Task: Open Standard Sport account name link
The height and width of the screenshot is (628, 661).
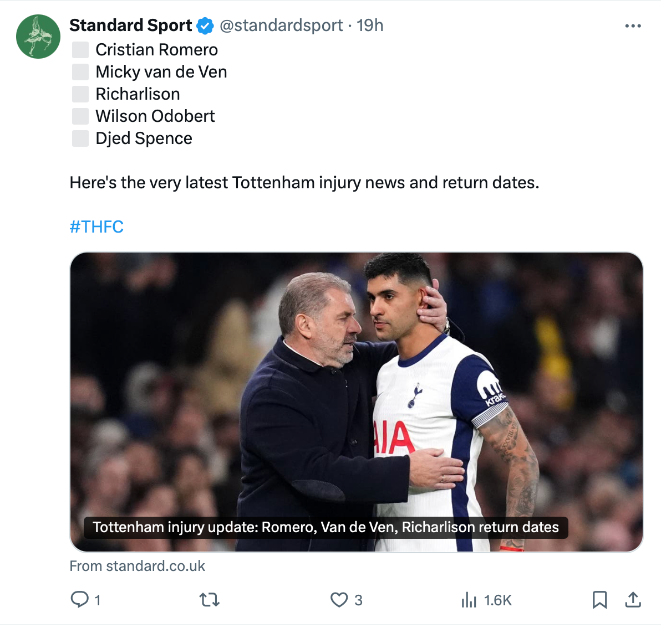Action: click(130, 26)
